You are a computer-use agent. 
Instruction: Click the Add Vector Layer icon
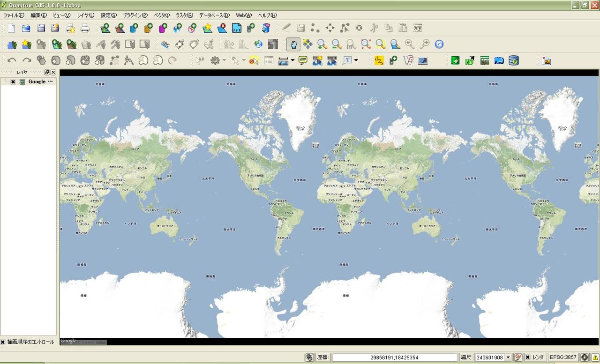pyautogui.click(x=105, y=28)
